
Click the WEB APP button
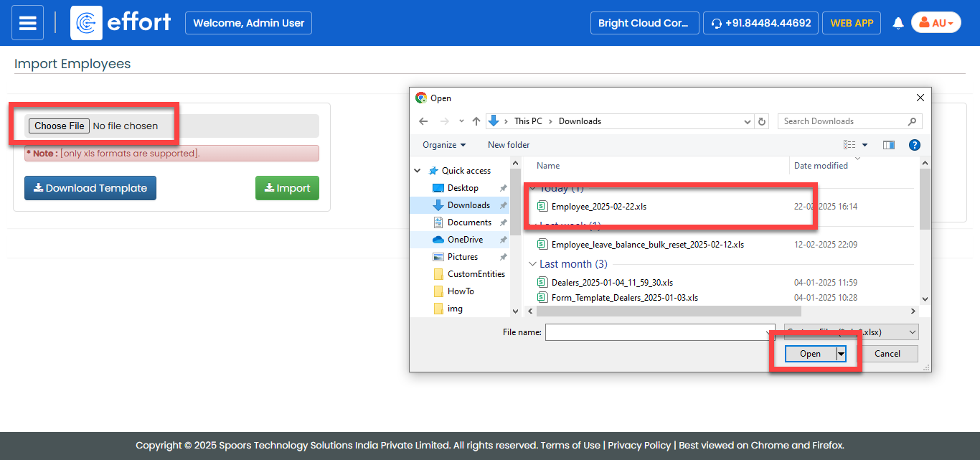pyautogui.click(x=852, y=23)
